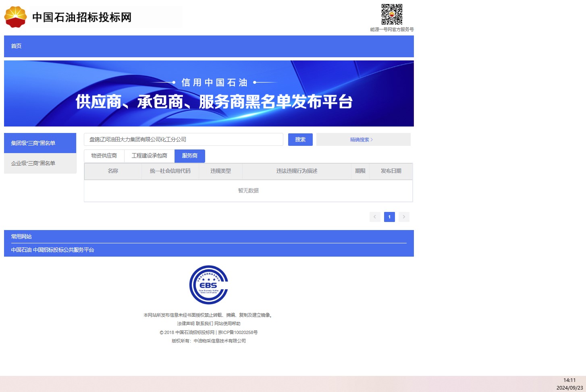Open 首页 in the navigation bar
This screenshot has width=586, height=392.
coord(16,46)
